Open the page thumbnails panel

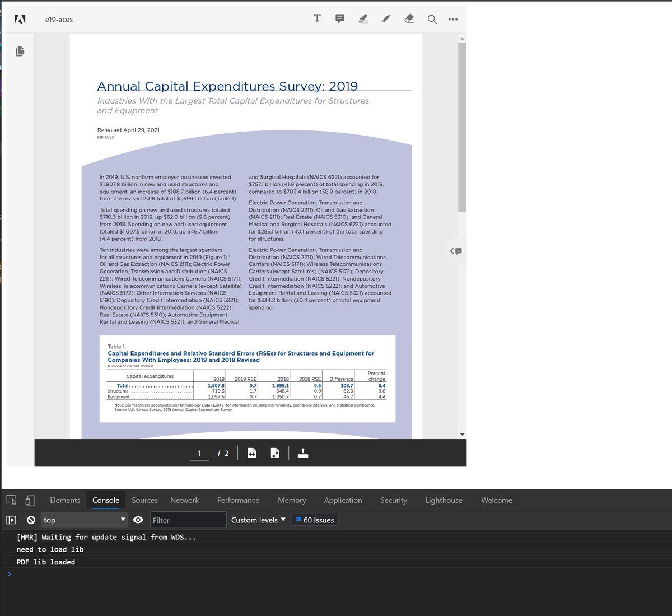pyautogui.click(x=20, y=52)
